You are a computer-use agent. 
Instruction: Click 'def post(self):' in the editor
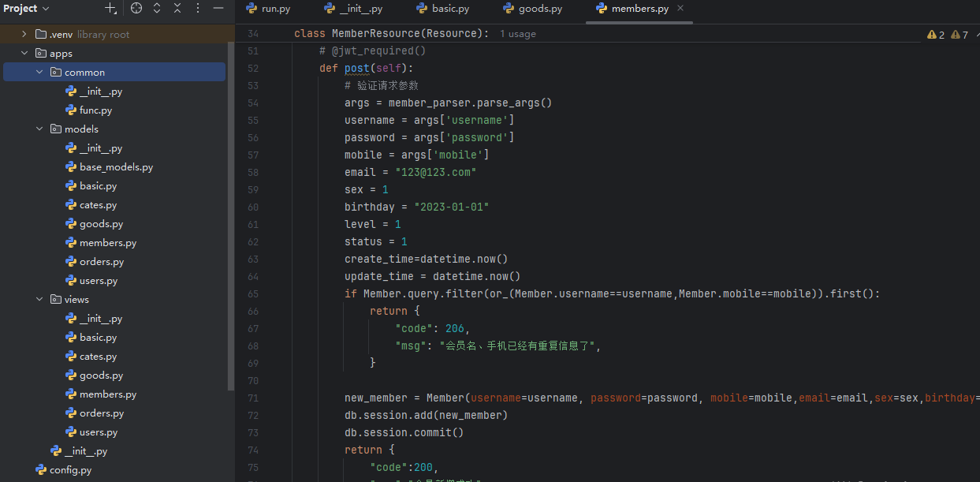coord(367,68)
